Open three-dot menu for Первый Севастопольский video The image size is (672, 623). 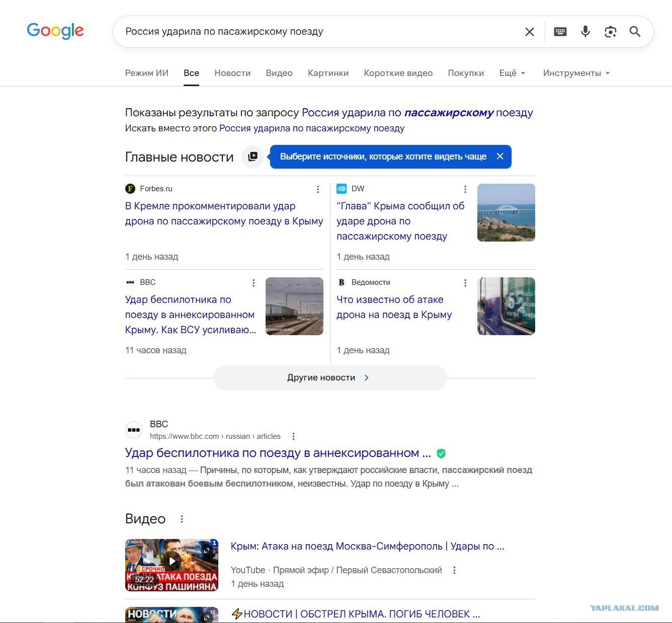454,570
